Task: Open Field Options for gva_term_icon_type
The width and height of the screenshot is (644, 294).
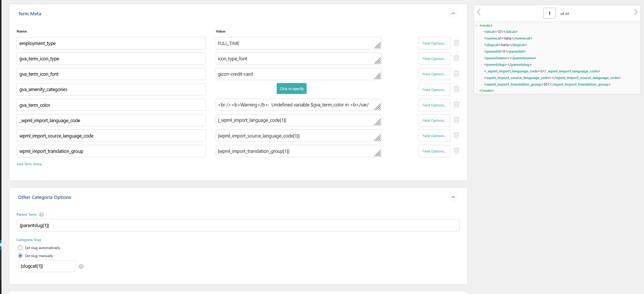Action: pos(434,59)
